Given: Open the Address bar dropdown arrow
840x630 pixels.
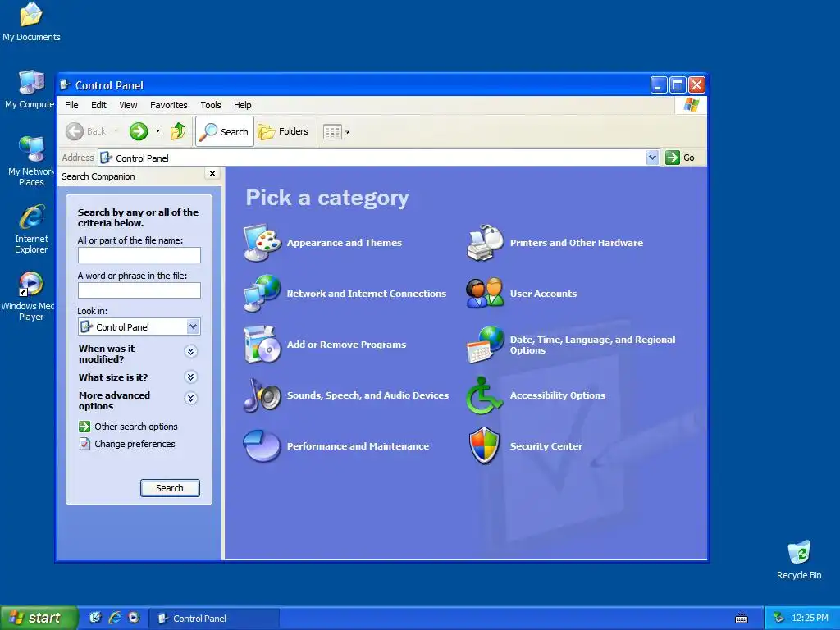Looking at the screenshot, I should coord(652,157).
